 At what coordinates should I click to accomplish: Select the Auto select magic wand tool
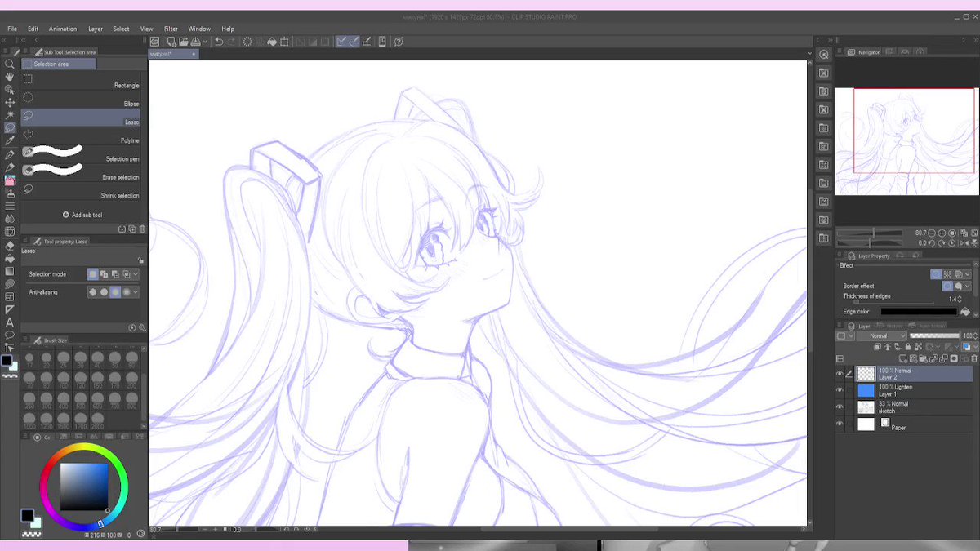(10, 115)
